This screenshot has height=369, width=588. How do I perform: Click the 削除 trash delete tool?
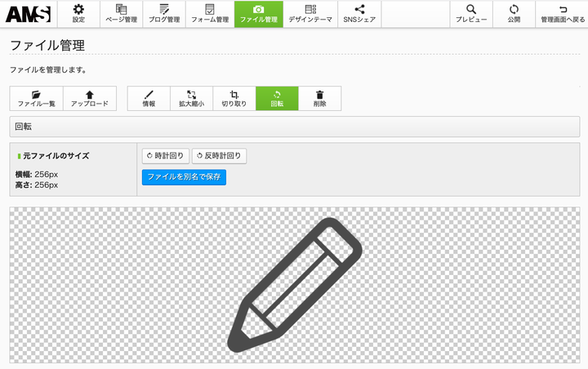pyautogui.click(x=319, y=99)
